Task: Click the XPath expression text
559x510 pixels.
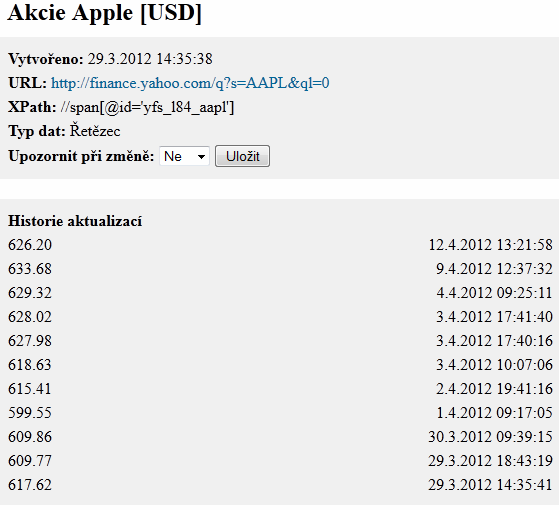Action: point(147,107)
